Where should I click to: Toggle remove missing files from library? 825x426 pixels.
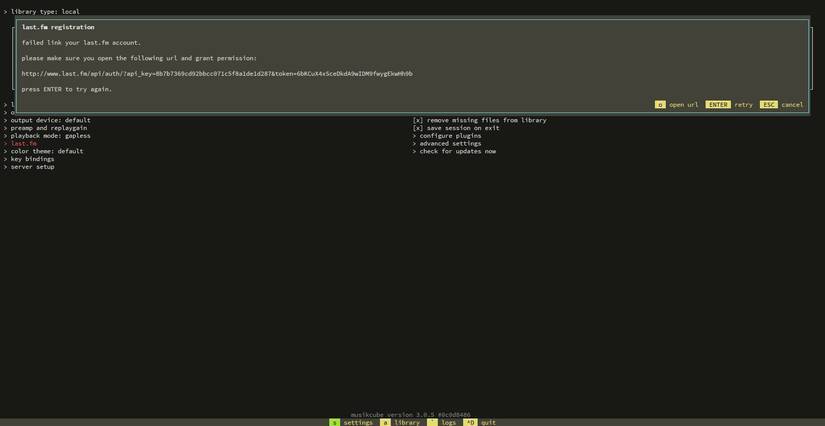(x=479, y=120)
